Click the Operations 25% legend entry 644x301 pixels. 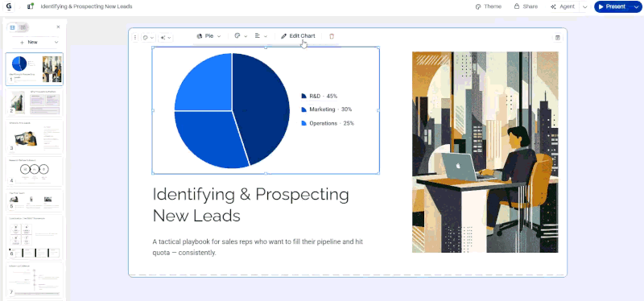(x=328, y=123)
